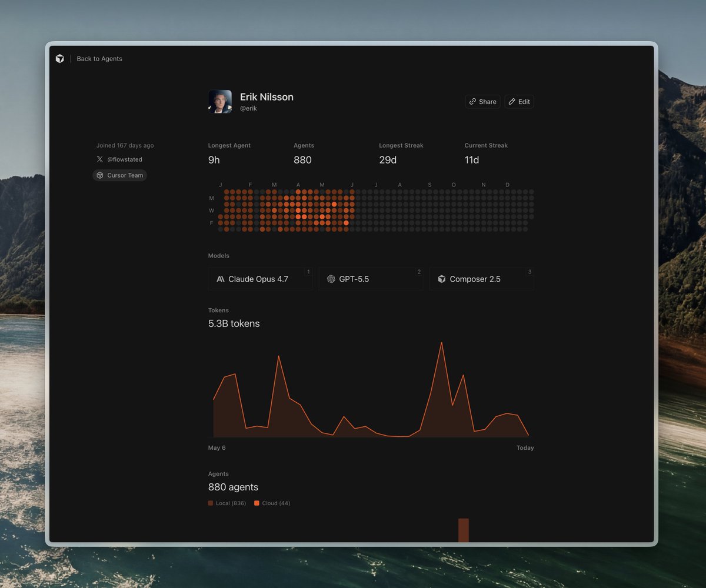Click Joined 167 days ago text
The image size is (706, 588).
[x=125, y=145]
